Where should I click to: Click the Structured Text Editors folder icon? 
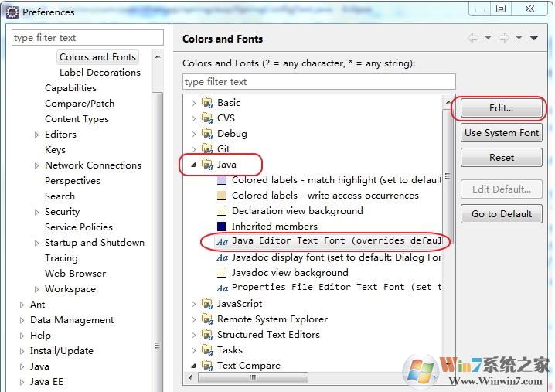[207, 335]
